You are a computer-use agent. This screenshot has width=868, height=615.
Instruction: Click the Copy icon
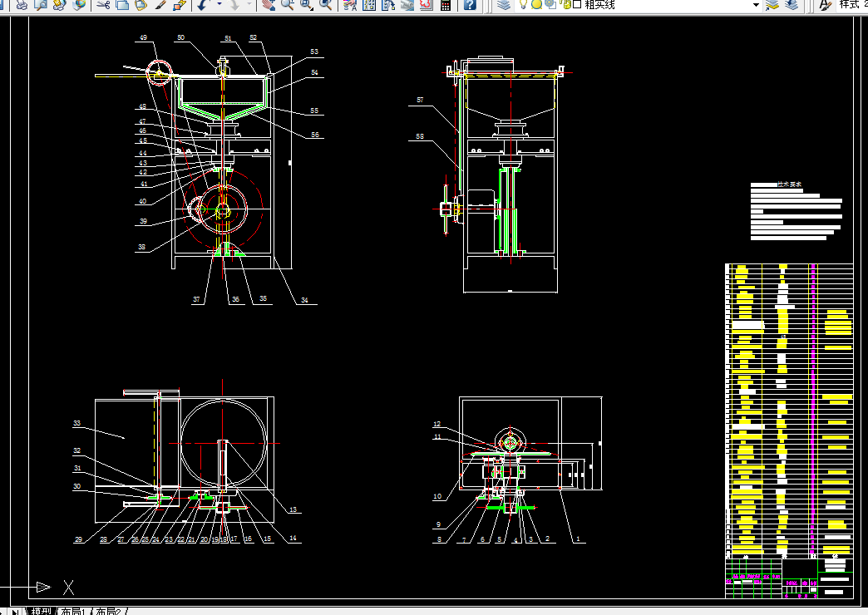pos(122,5)
